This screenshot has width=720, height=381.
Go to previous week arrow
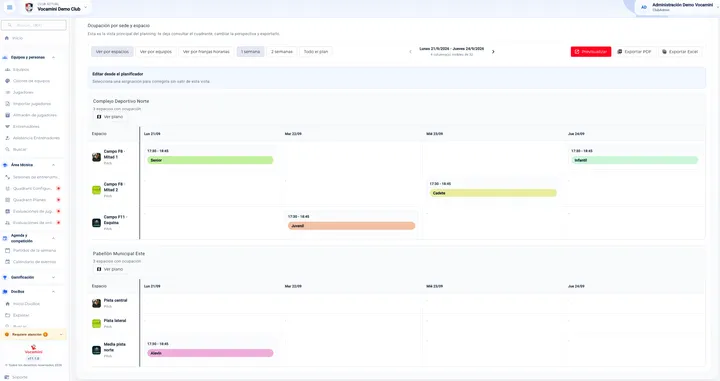tap(411, 52)
